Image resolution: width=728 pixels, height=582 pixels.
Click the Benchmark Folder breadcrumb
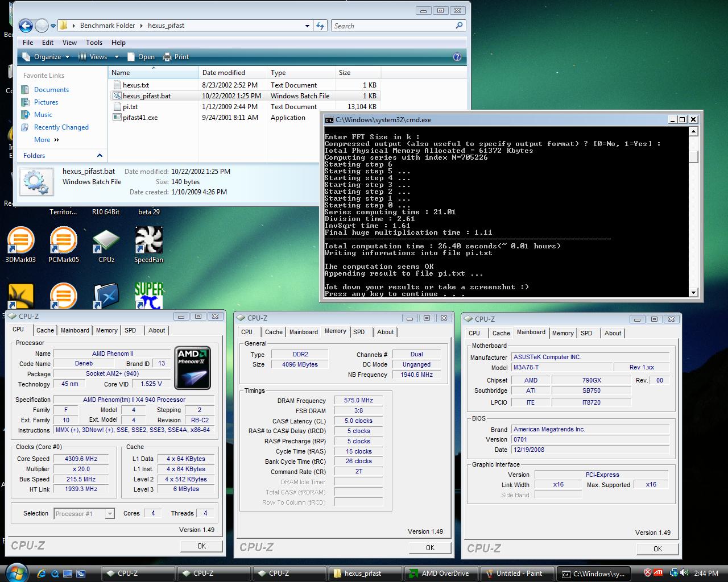[107, 26]
